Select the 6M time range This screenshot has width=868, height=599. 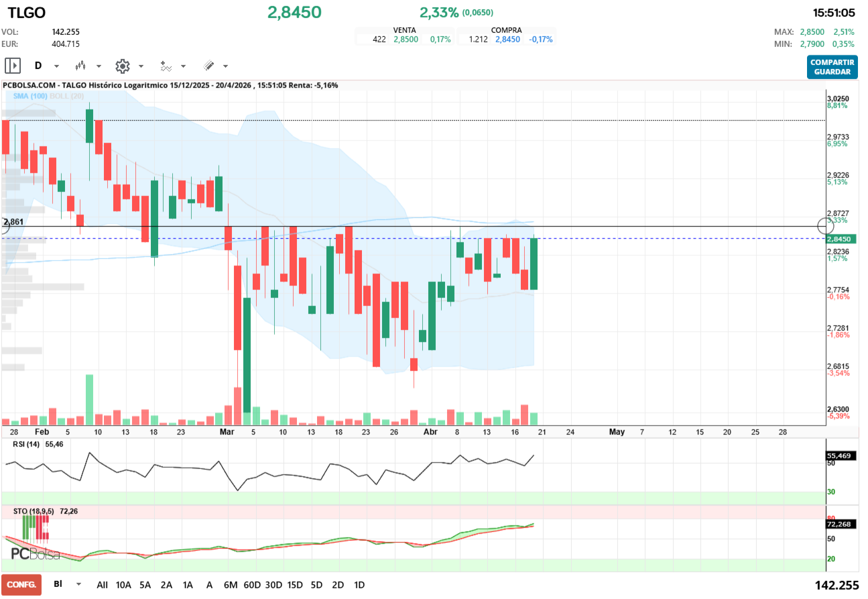(x=230, y=585)
